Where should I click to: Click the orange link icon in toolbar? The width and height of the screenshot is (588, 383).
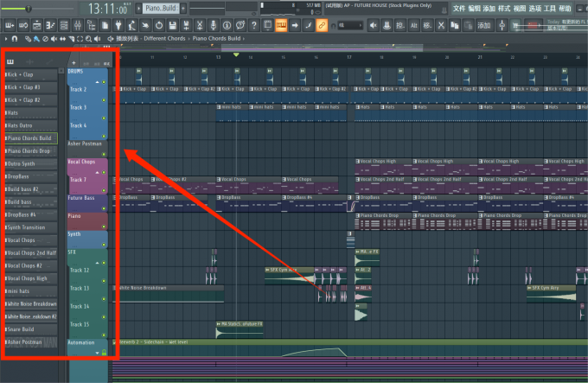click(322, 25)
